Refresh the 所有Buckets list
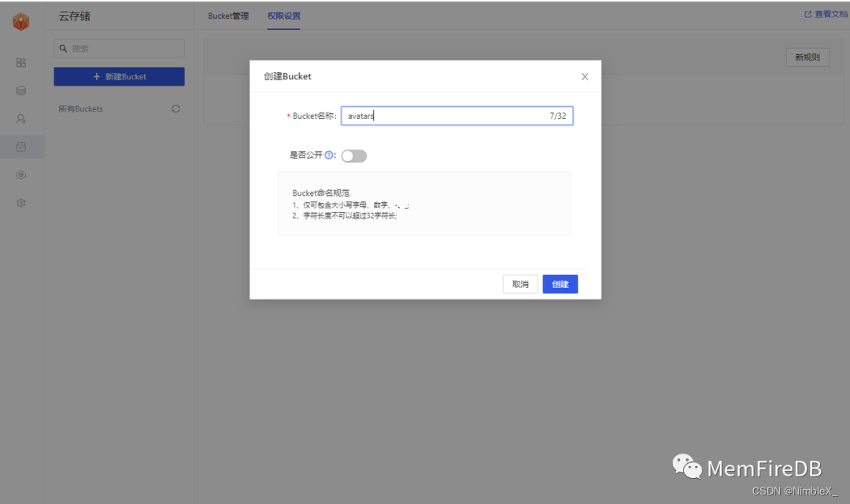This screenshot has width=850, height=504. [177, 109]
